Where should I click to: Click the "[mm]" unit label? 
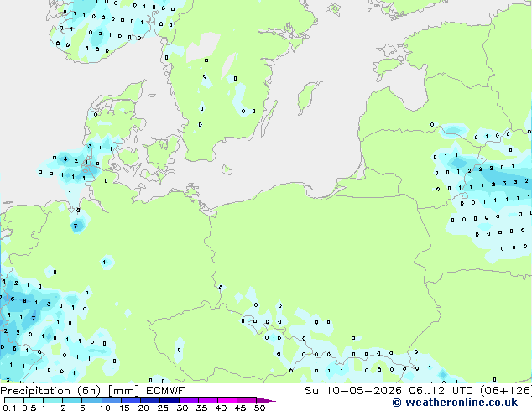(x=123, y=391)
